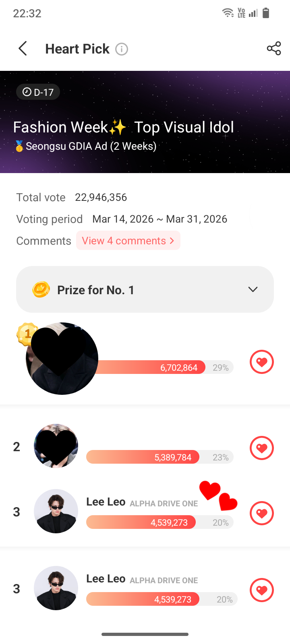
Task: Vote heart on the last Lee Leo entry
Action: (x=262, y=590)
